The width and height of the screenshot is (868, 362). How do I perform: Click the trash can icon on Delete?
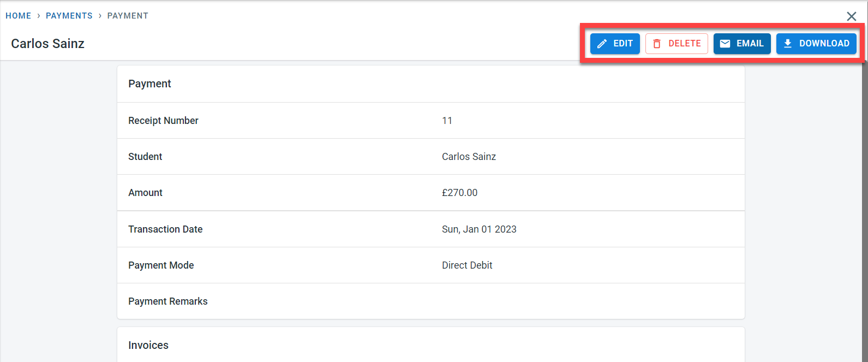[x=657, y=44]
